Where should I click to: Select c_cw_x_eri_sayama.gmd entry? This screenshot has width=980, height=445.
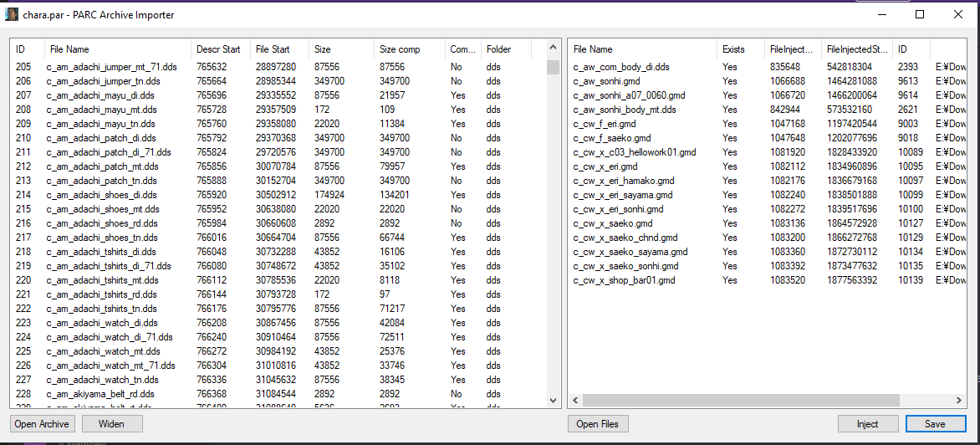pos(767,195)
